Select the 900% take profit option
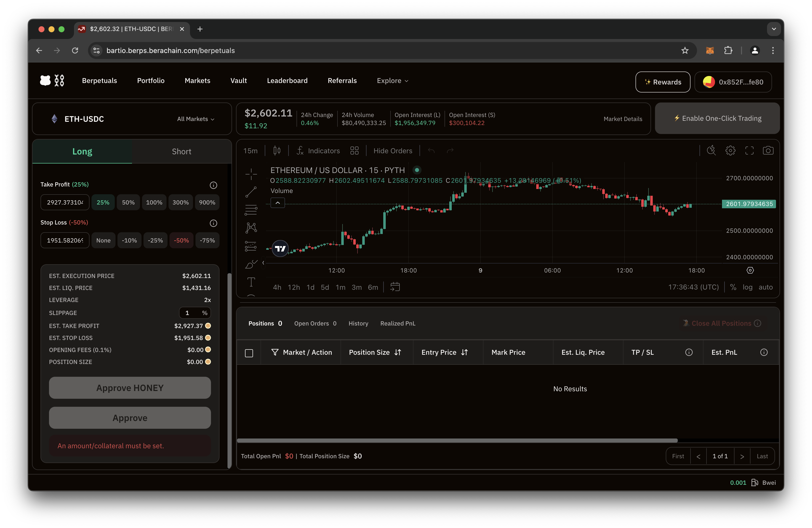The width and height of the screenshot is (812, 528). [207, 202]
